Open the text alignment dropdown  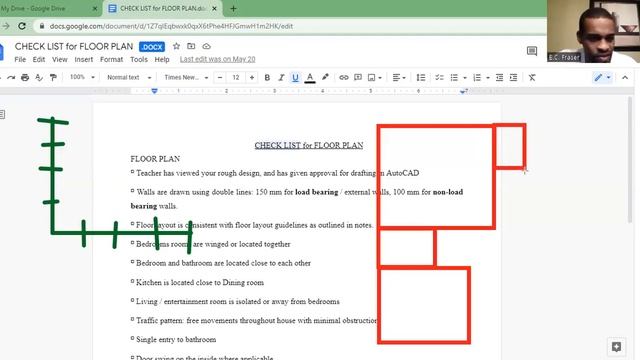(x=399, y=78)
